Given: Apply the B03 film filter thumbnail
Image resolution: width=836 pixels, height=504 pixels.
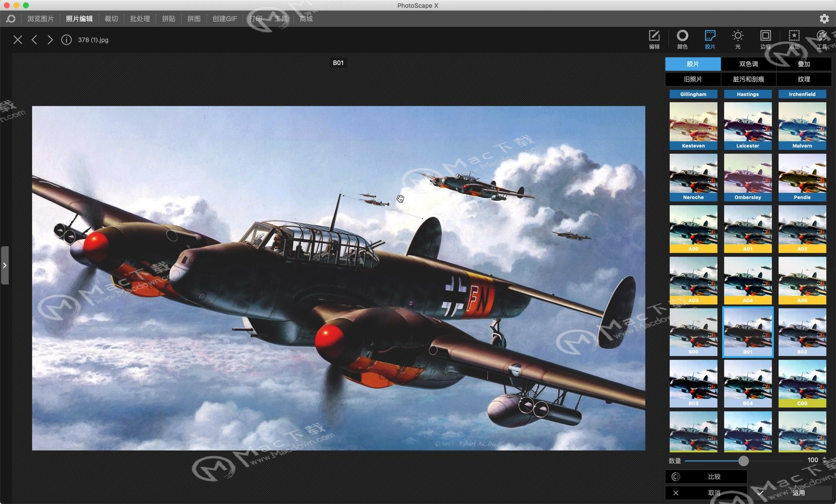Looking at the screenshot, I should tap(693, 384).
